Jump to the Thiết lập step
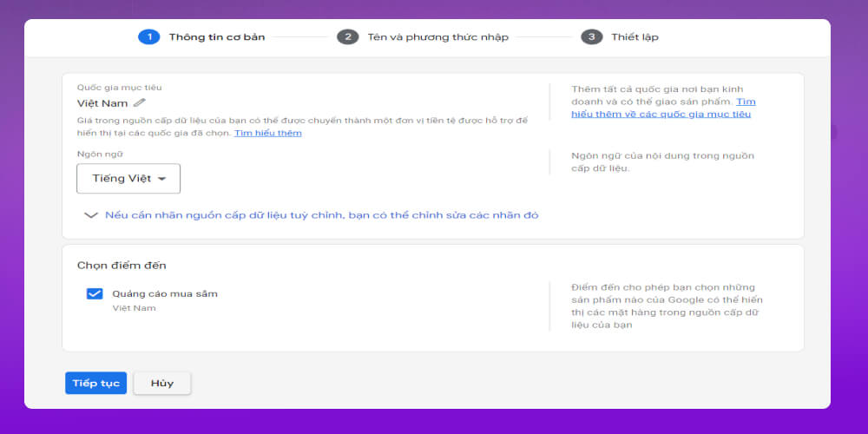This screenshot has width=868, height=434. click(x=635, y=37)
